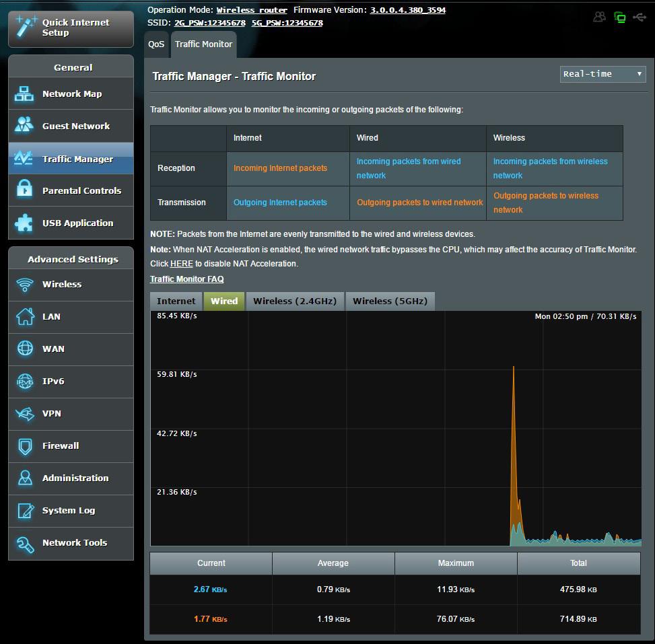Open firmware version 3.0.0.4.380_3594 link
Screen dimensions: 655x644
408,10
